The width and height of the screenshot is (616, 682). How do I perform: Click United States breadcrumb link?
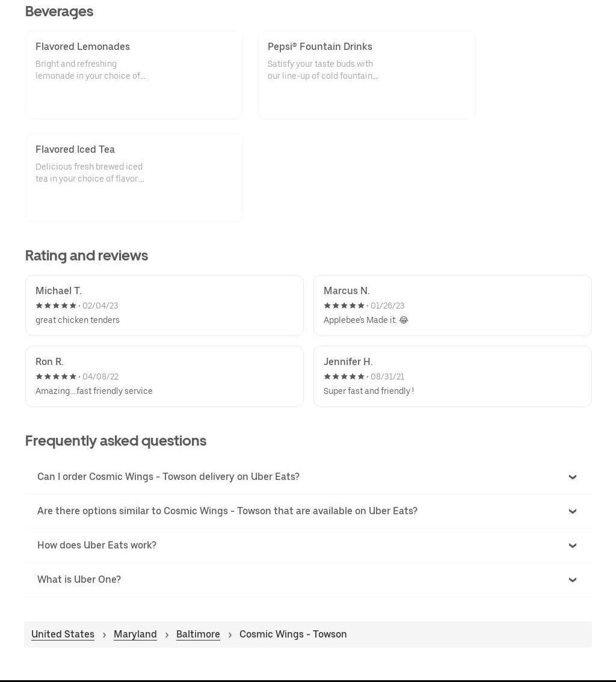(63, 634)
